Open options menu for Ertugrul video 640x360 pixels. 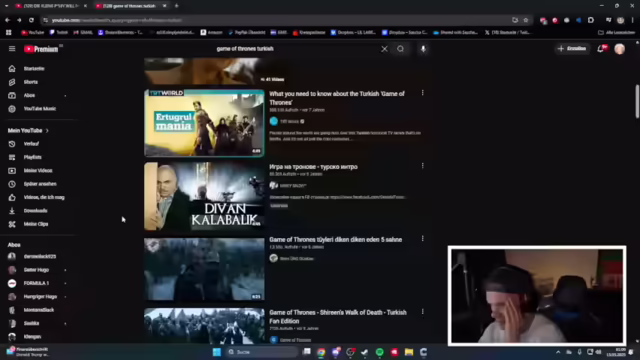[x=422, y=93]
